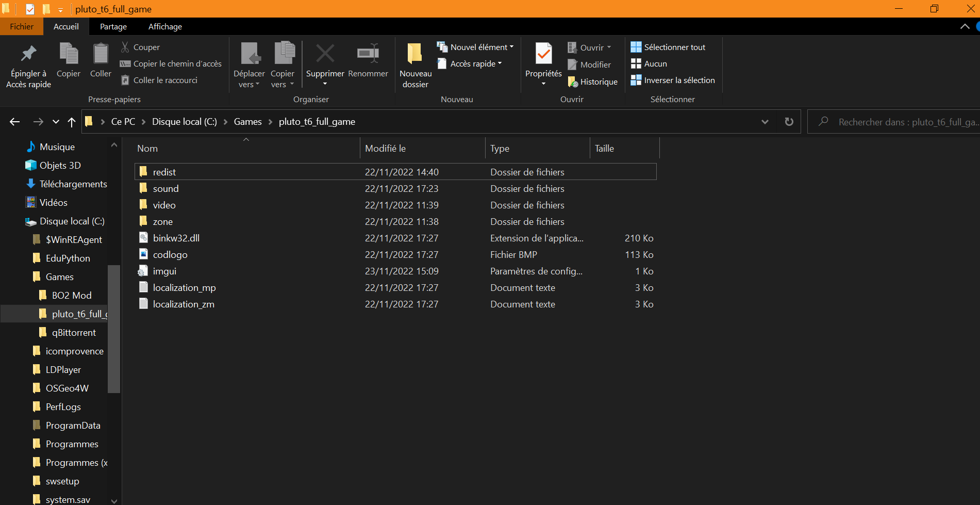The height and width of the screenshot is (505, 980).
Task: Refresh the folder view
Action: 789,122
